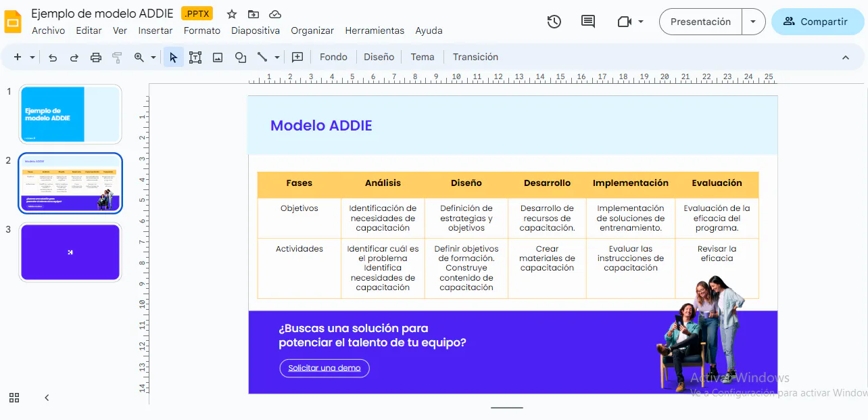Open version history clock icon
868x420 pixels.
pyautogui.click(x=554, y=21)
